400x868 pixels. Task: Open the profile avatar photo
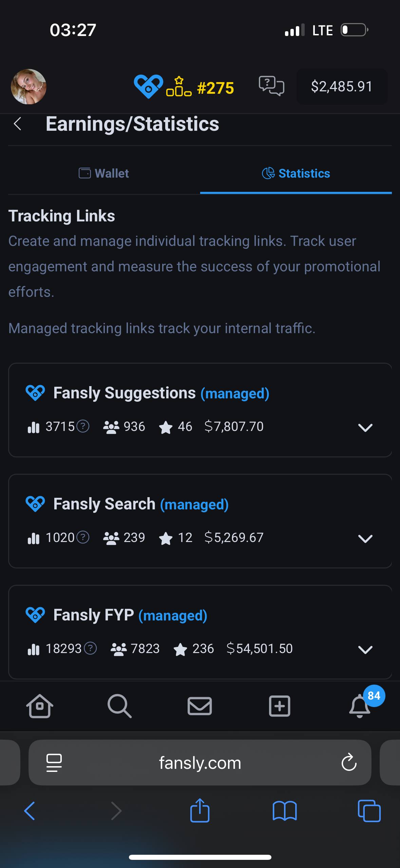pos(29,87)
